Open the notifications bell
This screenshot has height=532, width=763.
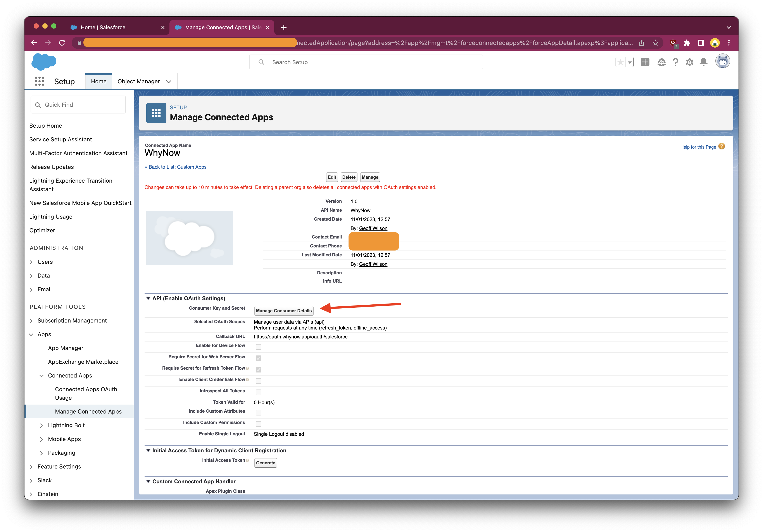704,62
